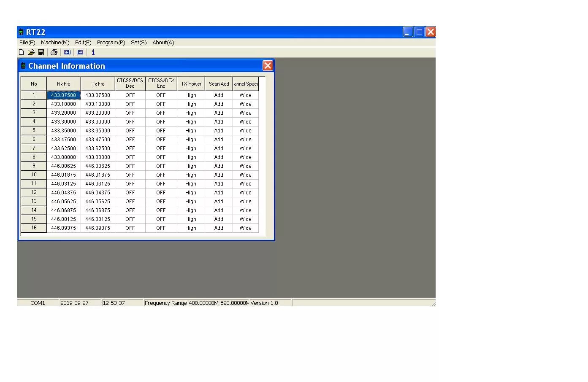Select channel 1 Rx frequency 433.07500 cell
This screenshot has height=382, width=588.
coord(64,95)
